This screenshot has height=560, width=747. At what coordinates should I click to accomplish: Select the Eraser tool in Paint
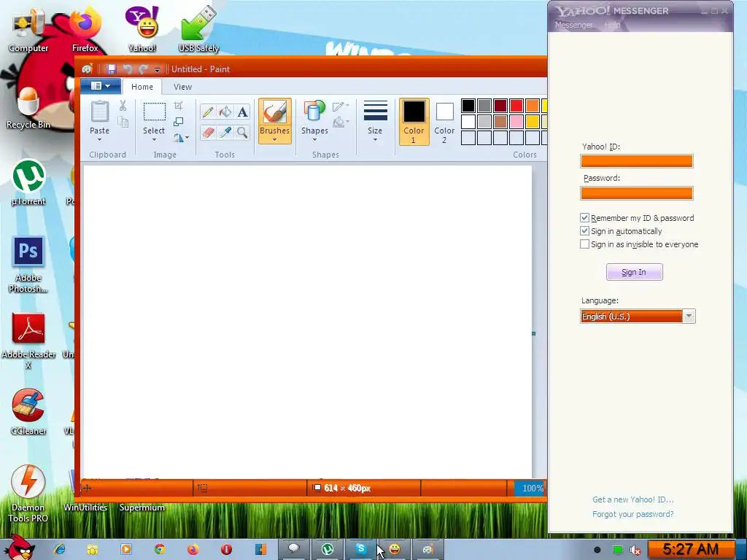pyautogui.click(x=208, y=132)
